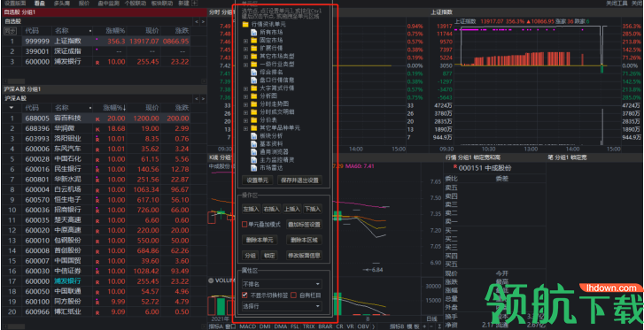Viewport: 644px width, 330px height.
Task: Select the MACD indicator tab
Action: (247, 326)
